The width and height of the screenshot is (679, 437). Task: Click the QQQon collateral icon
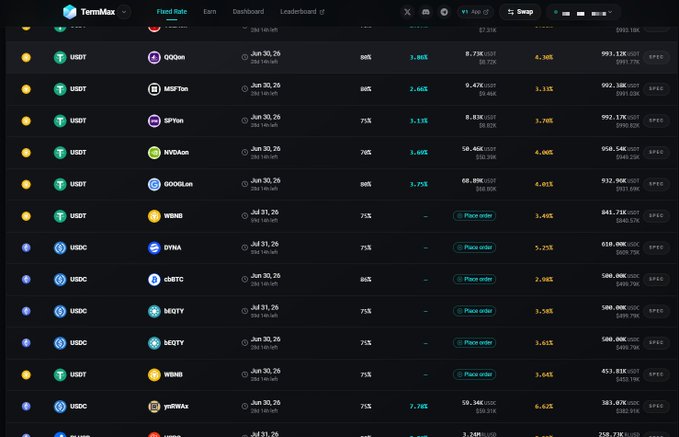tap(154, 57)
